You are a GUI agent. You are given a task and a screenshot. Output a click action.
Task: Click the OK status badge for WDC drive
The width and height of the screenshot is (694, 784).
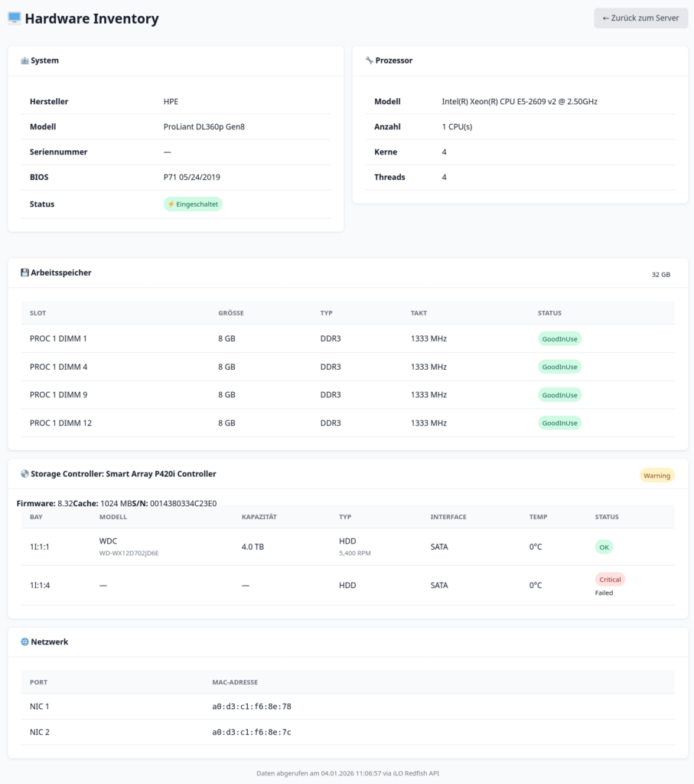pos(604,547)
